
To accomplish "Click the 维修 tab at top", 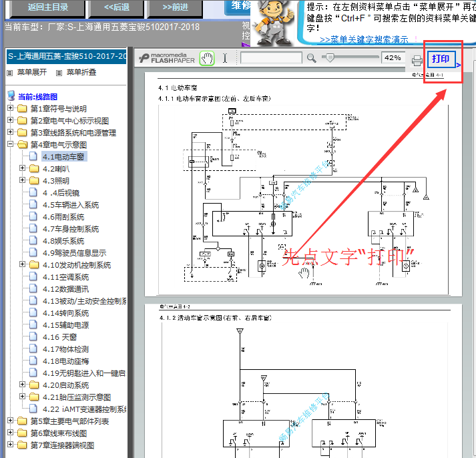I will tap(238, 7).
